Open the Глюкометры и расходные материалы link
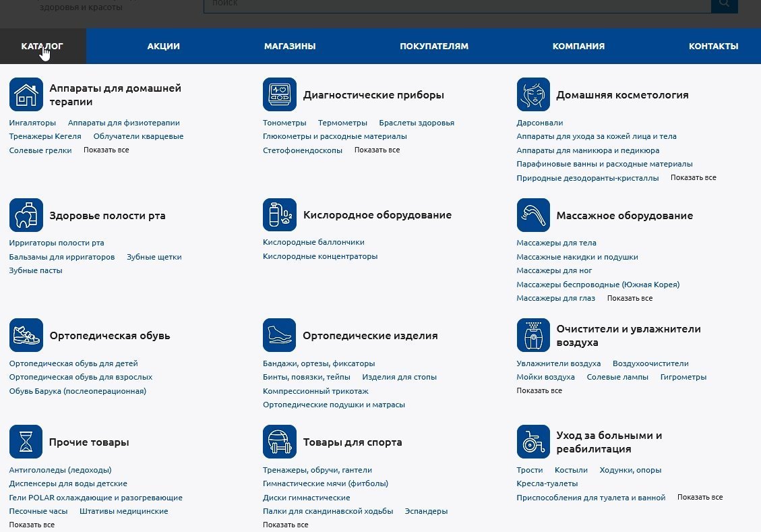The image size is (761, 532). tap(335, 136)
